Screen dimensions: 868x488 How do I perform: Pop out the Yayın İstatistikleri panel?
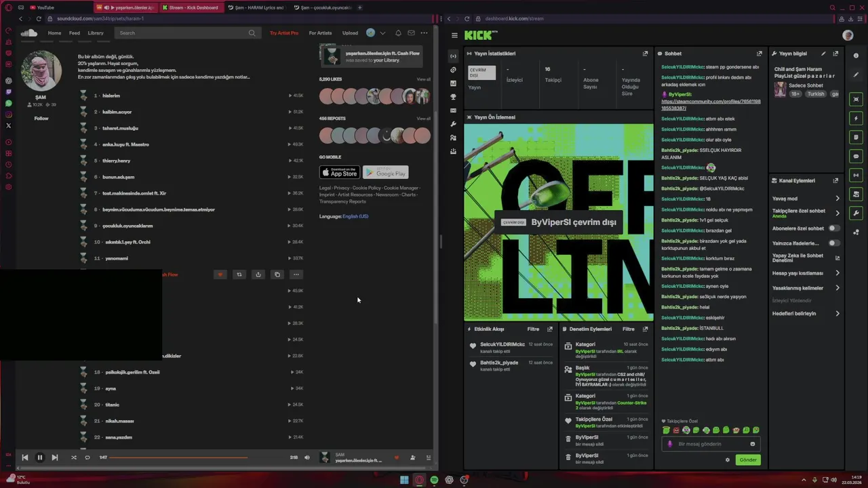click(x=645, y=54)
